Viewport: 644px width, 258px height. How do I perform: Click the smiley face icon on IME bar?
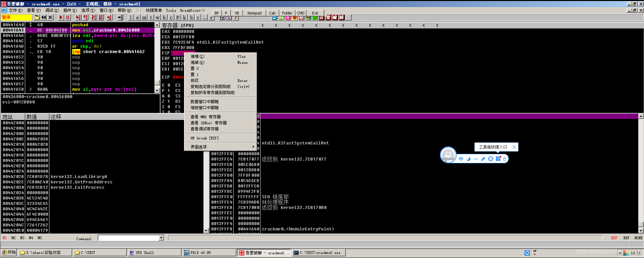click(x=491, y=159)
